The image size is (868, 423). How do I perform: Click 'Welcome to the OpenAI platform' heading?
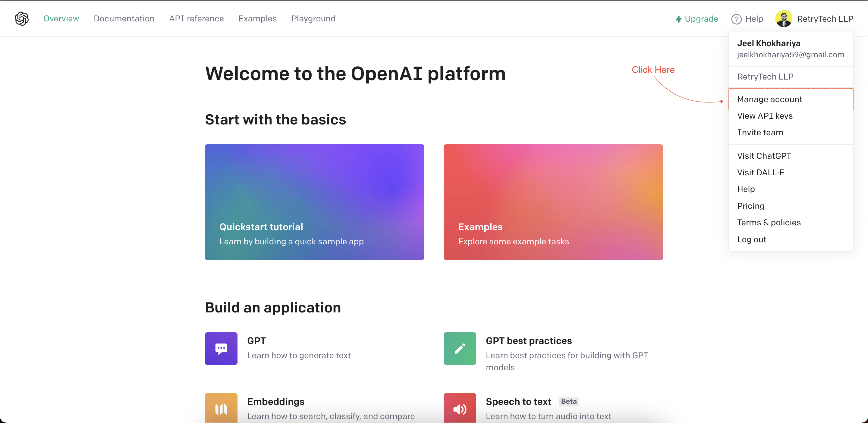click(x=356, y=74)
